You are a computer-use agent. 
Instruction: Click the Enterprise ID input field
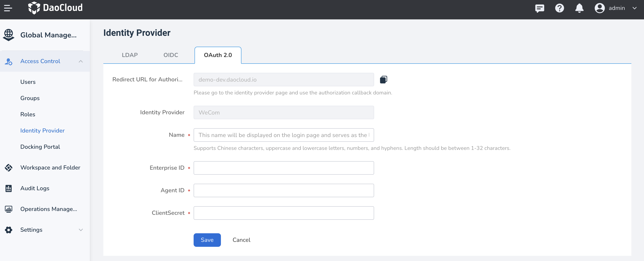coord(283,168)
